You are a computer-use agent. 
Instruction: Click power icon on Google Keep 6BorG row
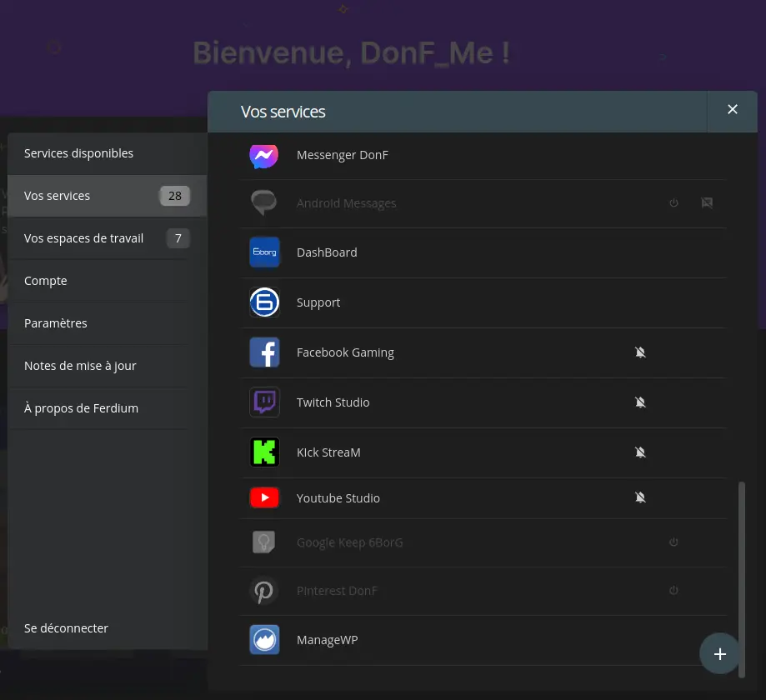pos(673,542)
